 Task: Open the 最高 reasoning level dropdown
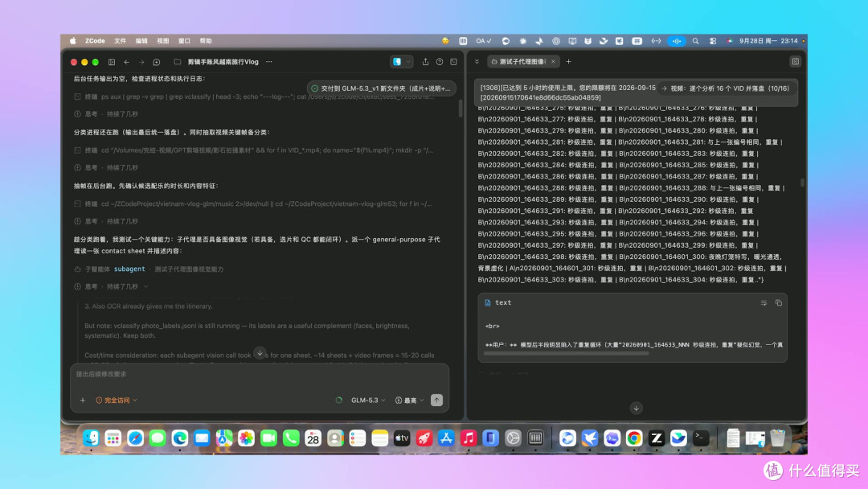coord(410,400)
